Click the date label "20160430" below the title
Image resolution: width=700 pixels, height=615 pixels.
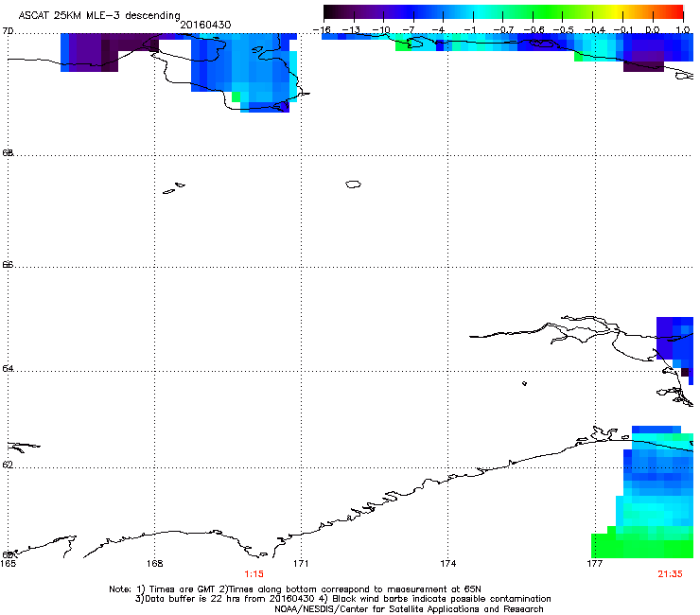tap(205, 25)
